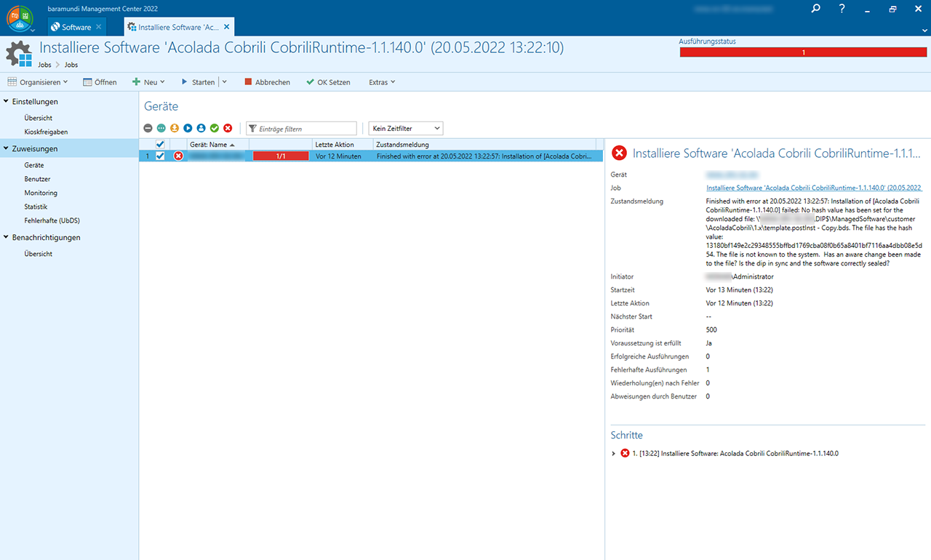
Task: Open help via the question mark icon
Action: point(842,9)
